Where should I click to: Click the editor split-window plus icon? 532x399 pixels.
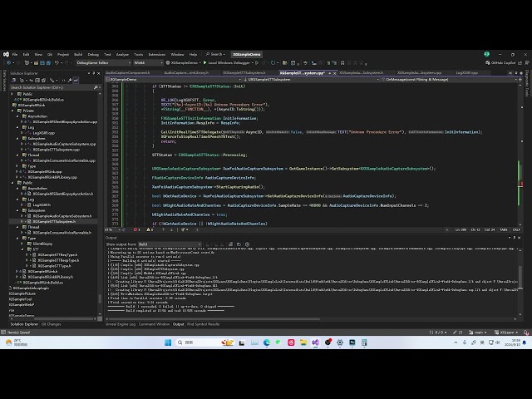[x=520, y=80]
